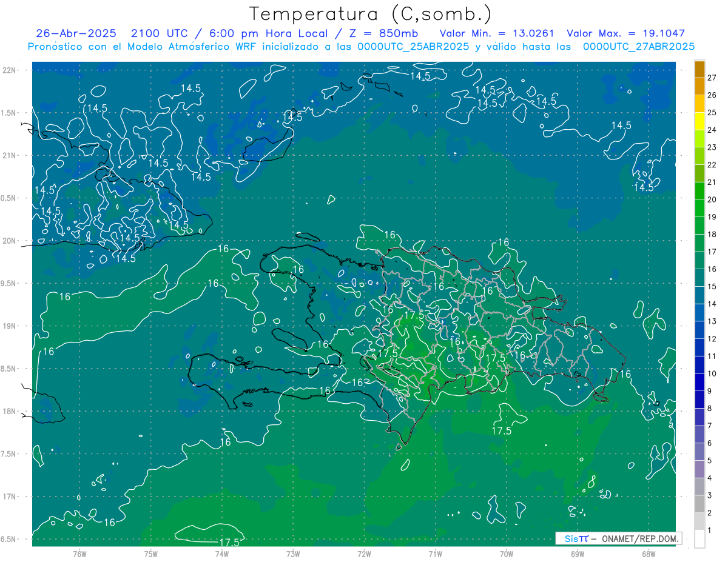Click the "0000UTC_27ABR2025" valid-until time
The width and height of the screenshot is (728, 562).
[x=638, y=47]
